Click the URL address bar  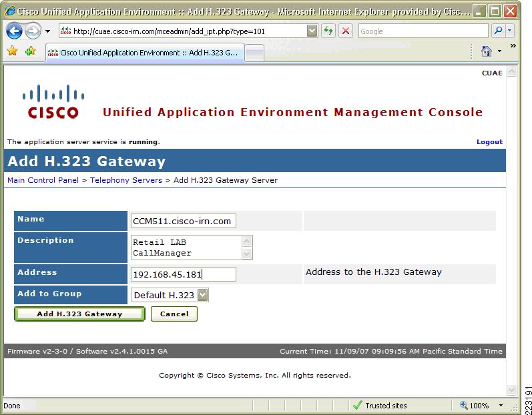pyautogui.click(x=188, y=31)
